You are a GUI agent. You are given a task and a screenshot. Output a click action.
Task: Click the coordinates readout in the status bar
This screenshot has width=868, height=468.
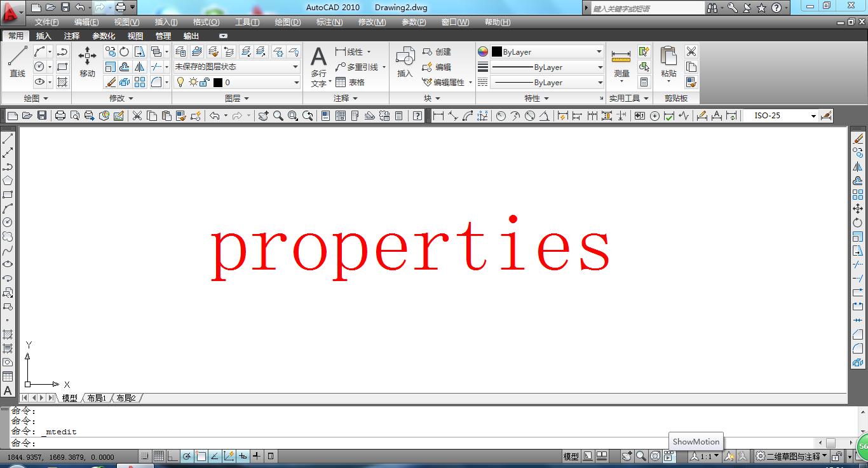[x=61, y=457]
